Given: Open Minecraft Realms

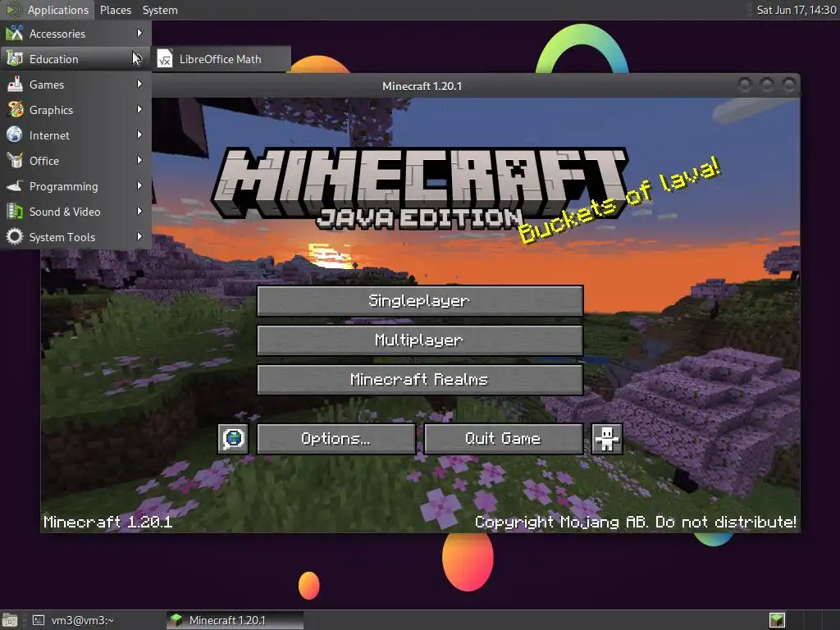Looking at the screenshot, I should (420, 380).
